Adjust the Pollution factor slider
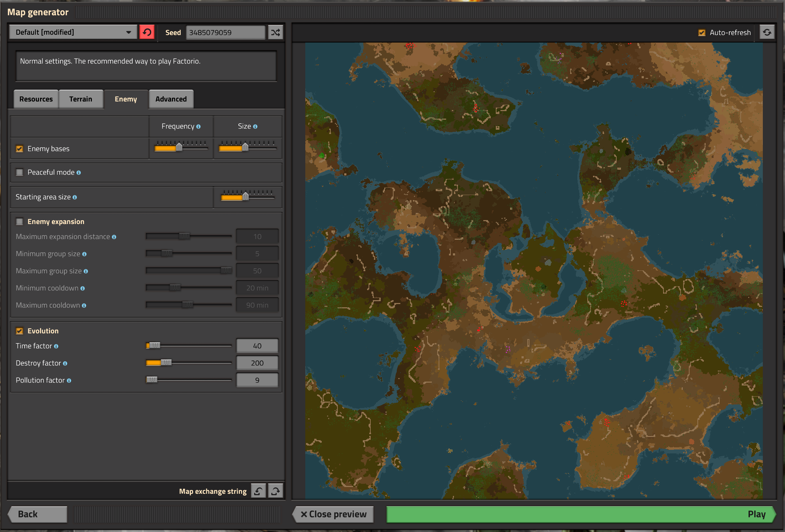This screenshot has width=785, height=532. coord(189,380)
